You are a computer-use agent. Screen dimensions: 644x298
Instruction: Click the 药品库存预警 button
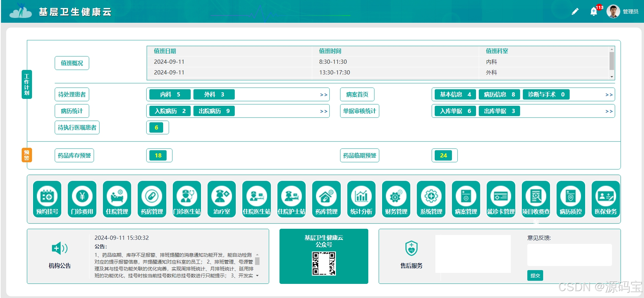pos(74,155)
